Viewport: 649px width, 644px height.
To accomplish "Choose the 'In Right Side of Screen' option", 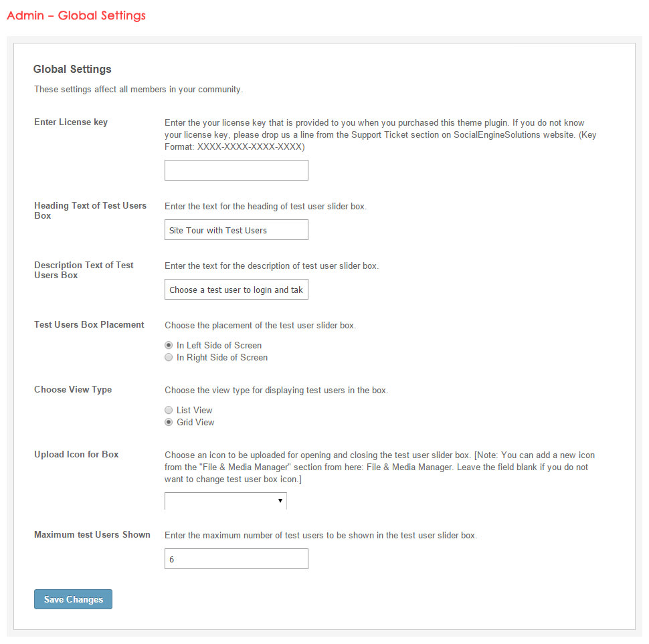I will 169,358.
